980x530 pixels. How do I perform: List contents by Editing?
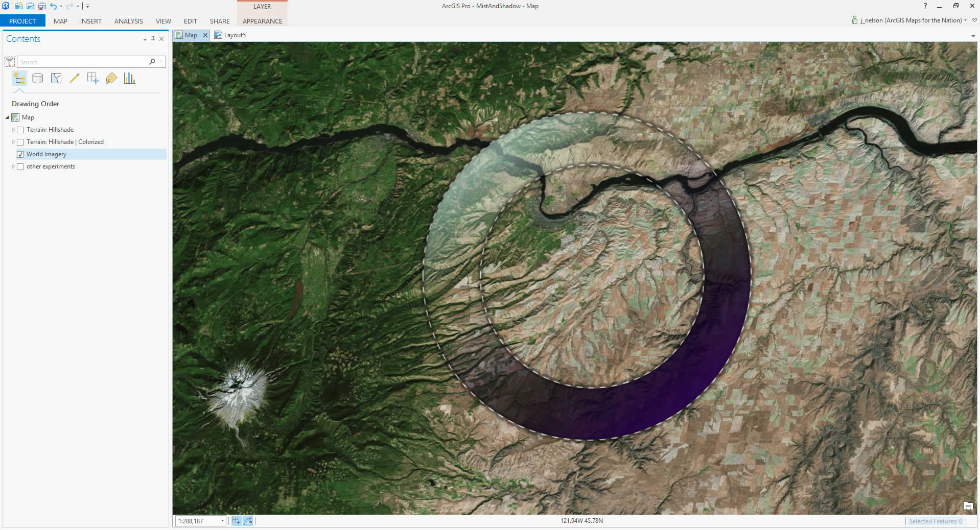pos(75,78)
